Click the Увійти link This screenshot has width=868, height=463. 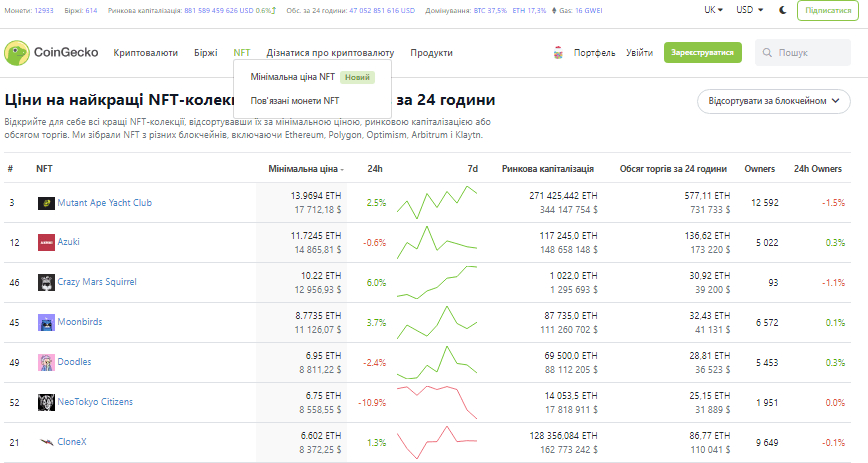tap(639, 53)
